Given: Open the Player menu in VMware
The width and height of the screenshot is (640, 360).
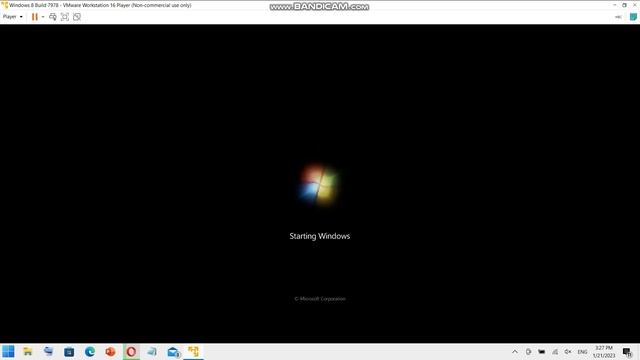Looking at the screenshot, I should [x=12, y=17].
